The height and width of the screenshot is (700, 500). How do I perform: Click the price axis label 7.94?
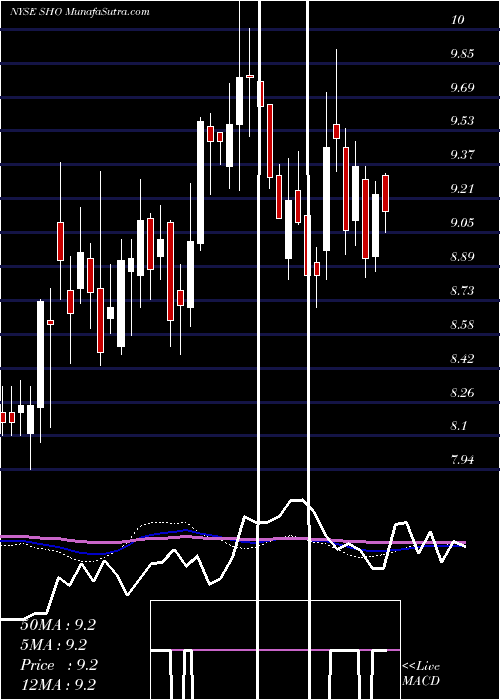(462, 460)
